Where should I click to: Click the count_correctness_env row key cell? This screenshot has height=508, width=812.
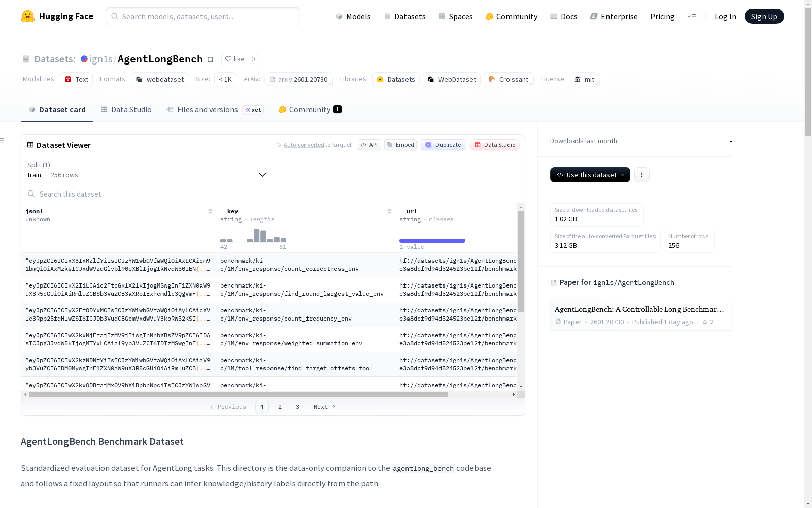306,265
